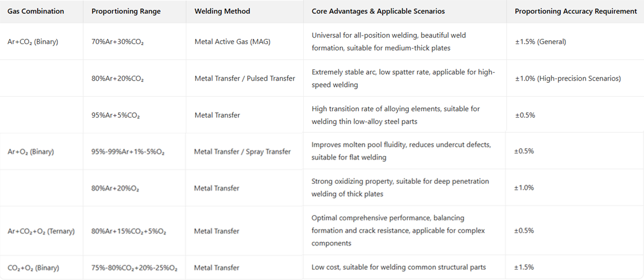The height and width of the screenshot is (280, 644).
Task: Click the Ar+O₂ (Binary) cell
Action: 31,152
